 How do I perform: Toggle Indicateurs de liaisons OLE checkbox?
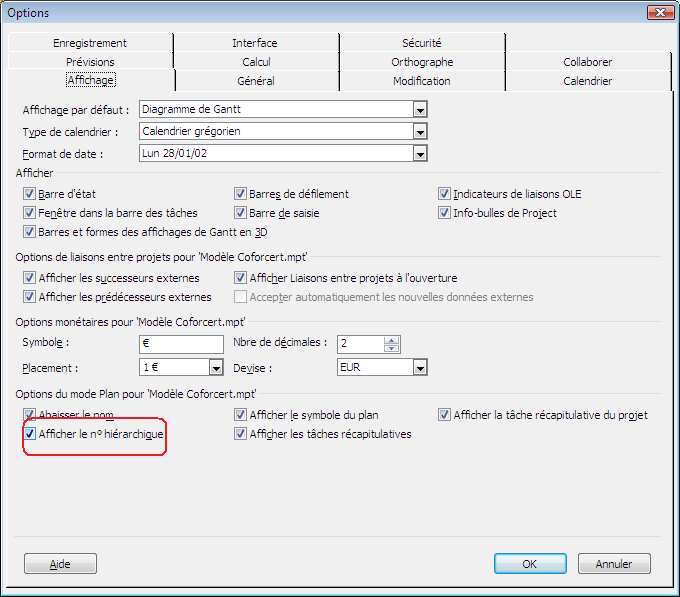click(445, 194)
